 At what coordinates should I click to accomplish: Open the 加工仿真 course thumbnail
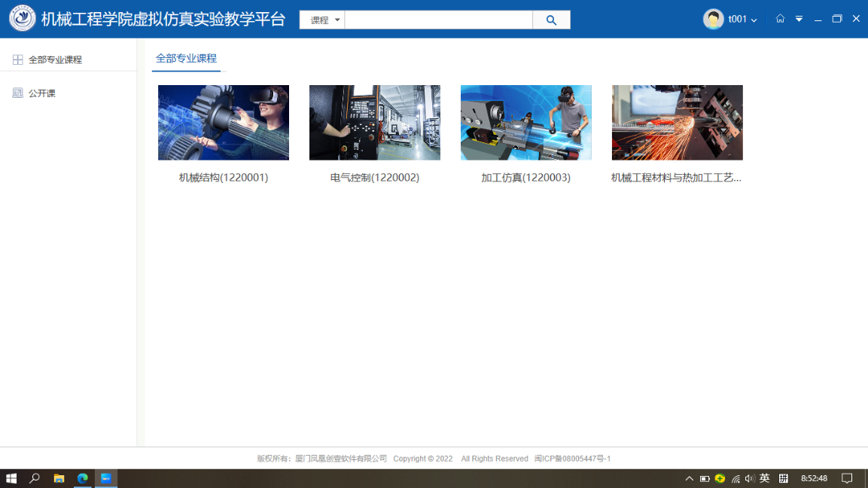point(526,123)
